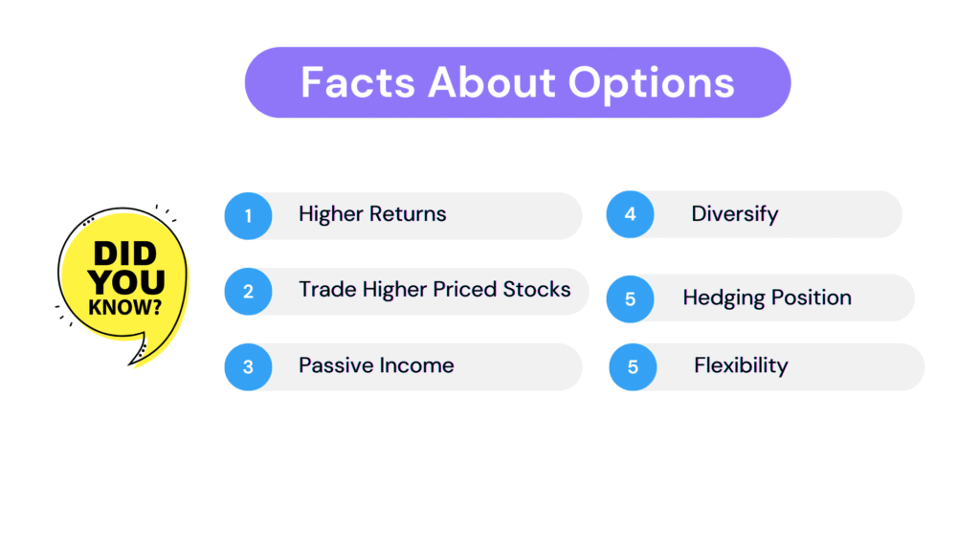Click the number 3 circle beside Passive Income
This screenshot has width=980, height=551.
pos(248,366)
